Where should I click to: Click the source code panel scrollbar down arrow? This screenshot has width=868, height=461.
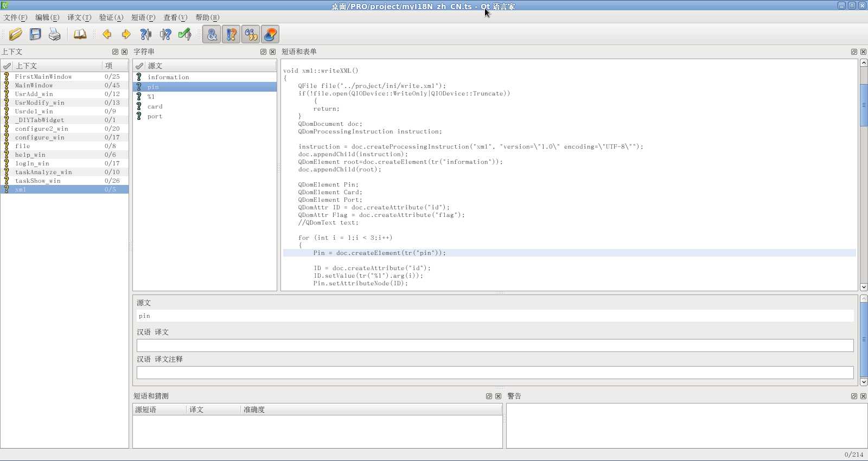(864, 287)
